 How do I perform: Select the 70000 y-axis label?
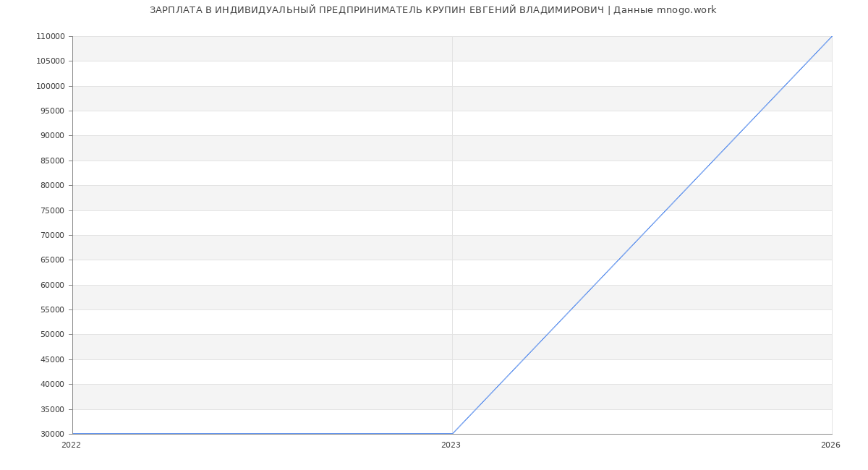(x=52, y=236)
